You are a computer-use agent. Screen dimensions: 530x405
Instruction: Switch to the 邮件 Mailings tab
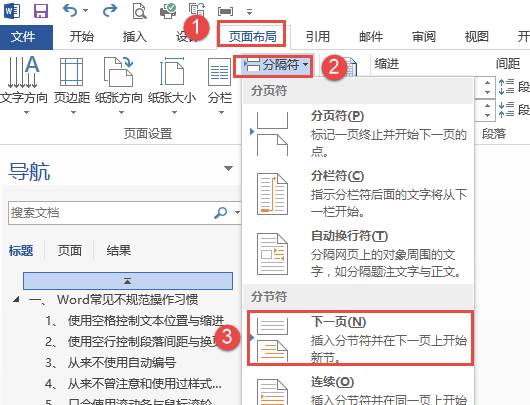(371, 37)
